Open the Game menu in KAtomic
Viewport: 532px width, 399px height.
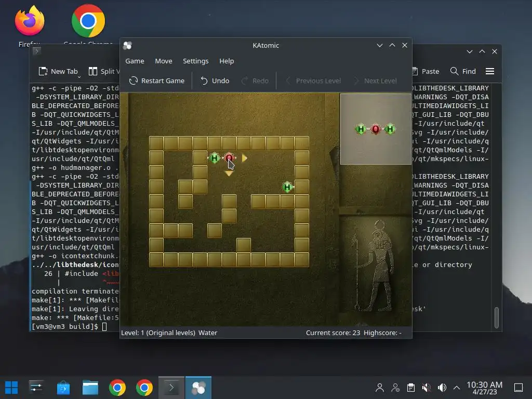135,61
